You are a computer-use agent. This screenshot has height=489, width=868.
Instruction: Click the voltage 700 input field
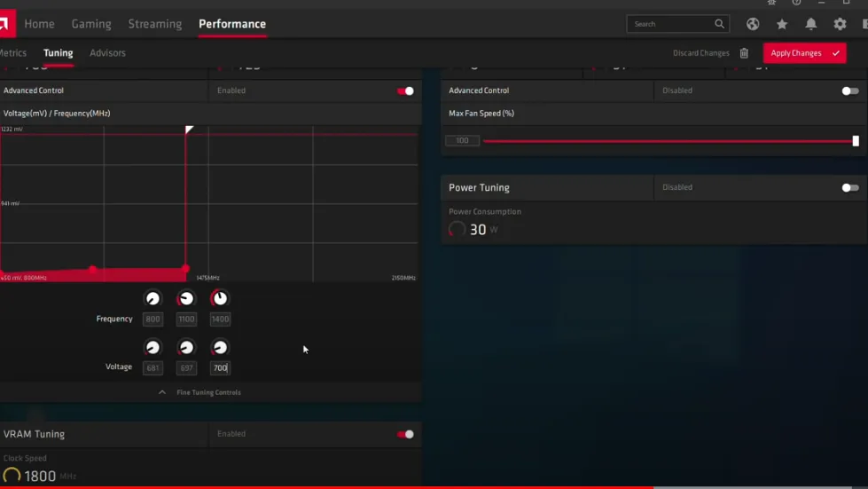point(220,367)
